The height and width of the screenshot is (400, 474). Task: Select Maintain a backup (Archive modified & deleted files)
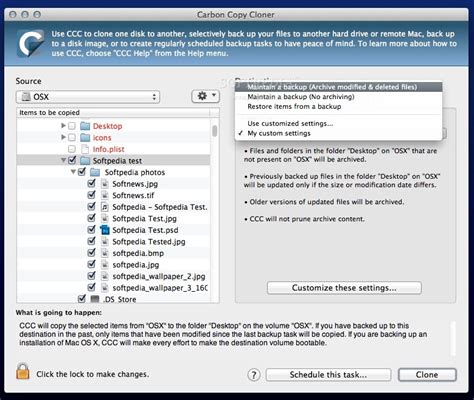(x=338, y=87)
